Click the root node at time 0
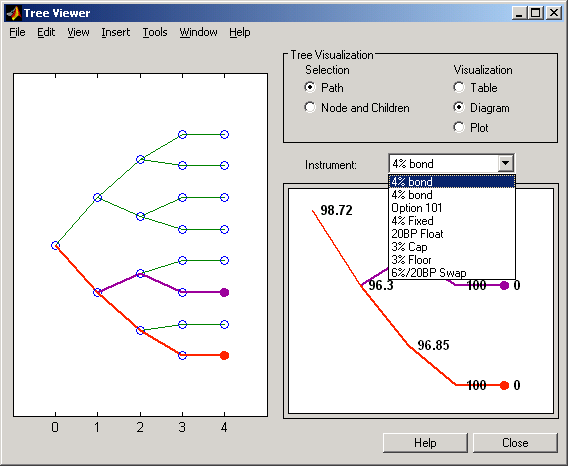This screenshot has width=568, height=466. (x=55, y=246)
